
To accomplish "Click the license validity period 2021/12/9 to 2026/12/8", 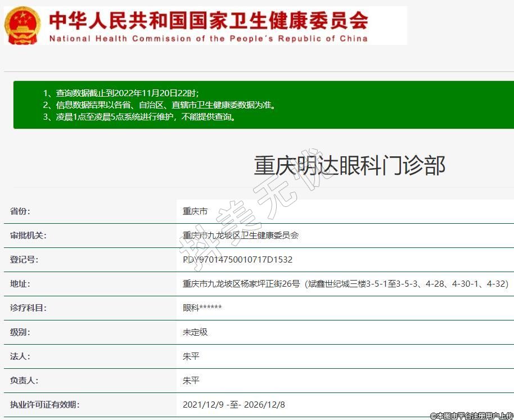I will tap(234, 405).
